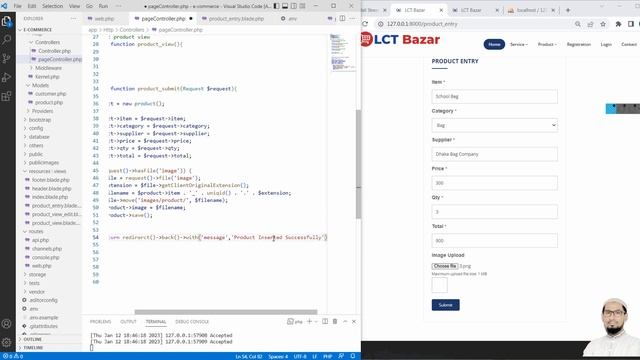Open a new browser tab
The height and width of the screenshot is (360, 640).
(568, 10)
